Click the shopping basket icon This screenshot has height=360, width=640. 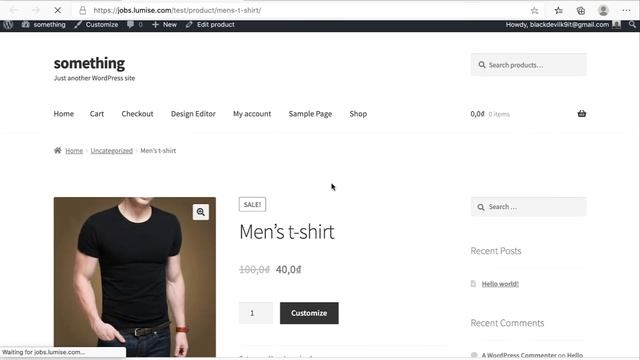tap(582, 113)
